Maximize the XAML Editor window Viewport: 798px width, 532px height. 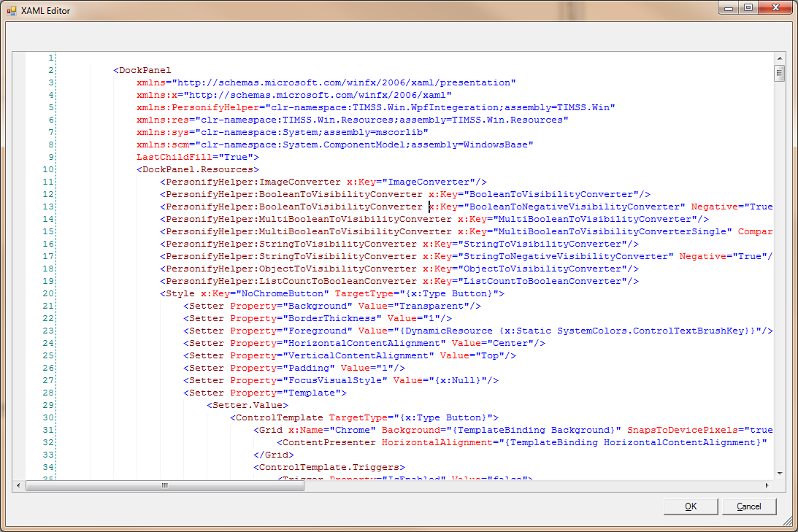[748, 7]
